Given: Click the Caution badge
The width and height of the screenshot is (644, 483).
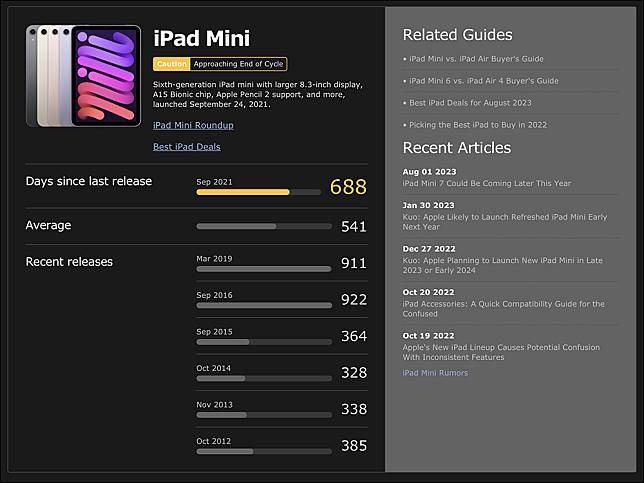Looking at the screenshot, I should coord(172,64).
